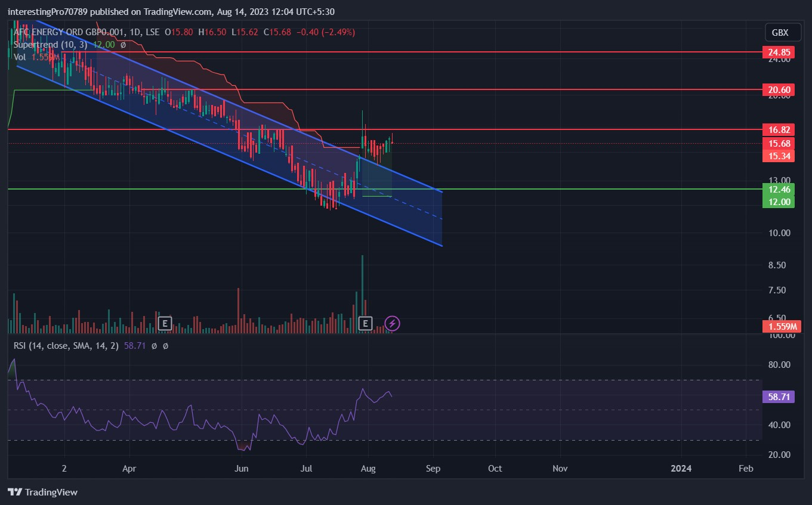Viewport: 812px width, 505px height.
Task: Click the 20.60 red price label
Action: click(779, 90)
